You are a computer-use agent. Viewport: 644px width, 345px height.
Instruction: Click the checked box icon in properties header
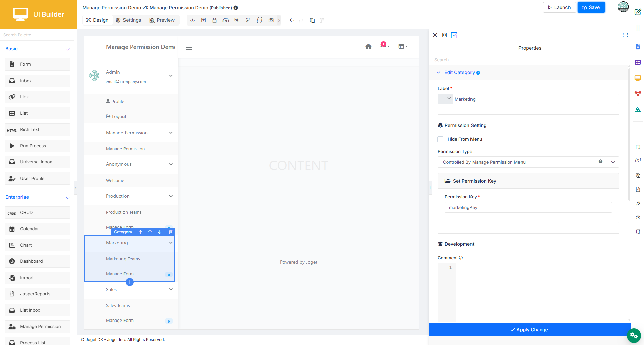pos(454,35)
